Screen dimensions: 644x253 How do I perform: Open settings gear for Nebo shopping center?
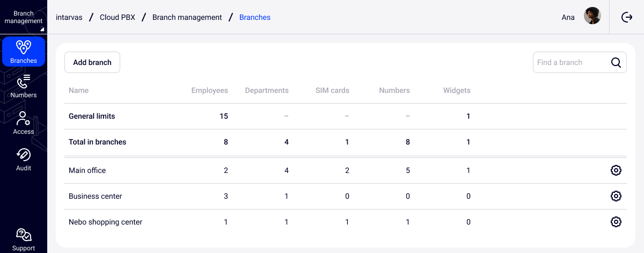pyautogui.click(x=616, y=222)
